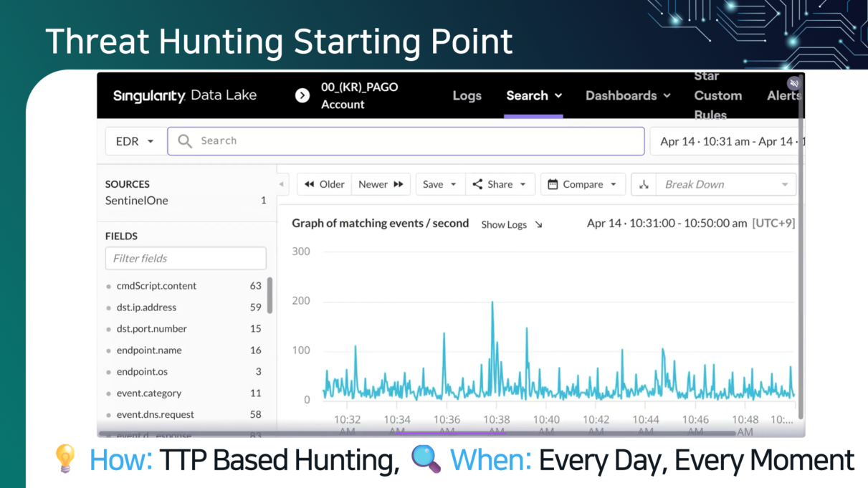This screenshot has height=488, width=868.
Task: Click the account switcher arrow icon
Action: (x=302, y=95)
